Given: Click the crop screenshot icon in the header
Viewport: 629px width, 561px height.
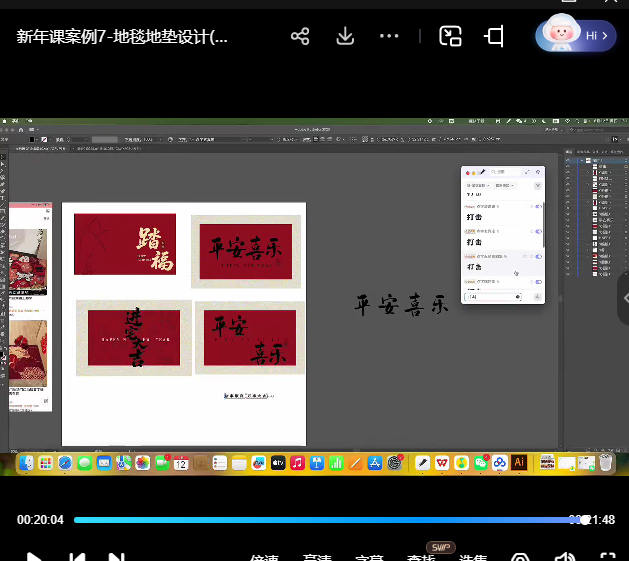Looking at the screenshot, I should (494, 37).
